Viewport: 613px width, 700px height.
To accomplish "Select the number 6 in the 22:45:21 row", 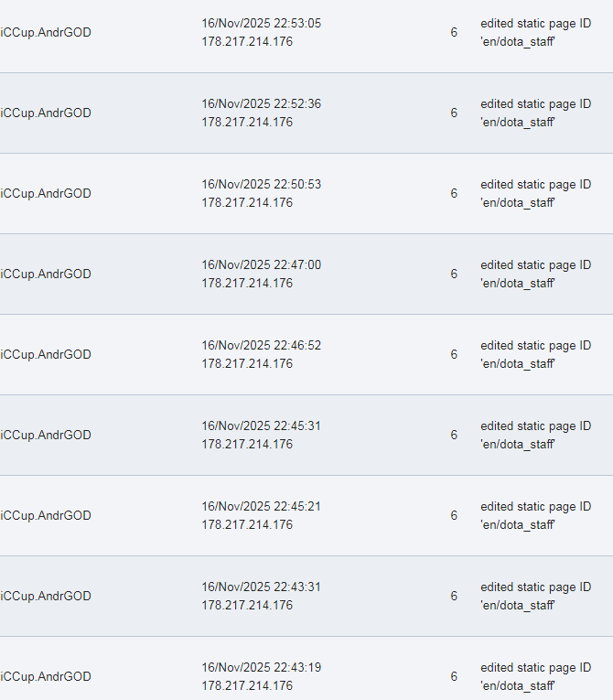I will (454, 516).
